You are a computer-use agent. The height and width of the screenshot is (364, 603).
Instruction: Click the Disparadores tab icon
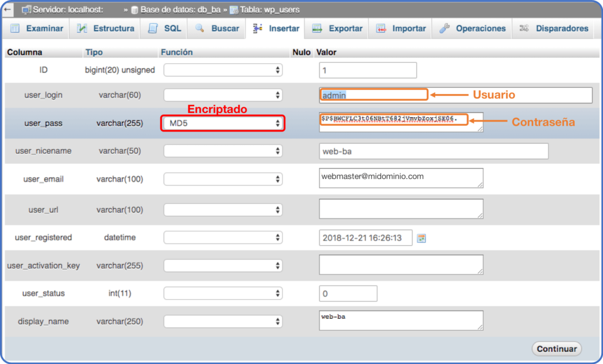[524, 28]
